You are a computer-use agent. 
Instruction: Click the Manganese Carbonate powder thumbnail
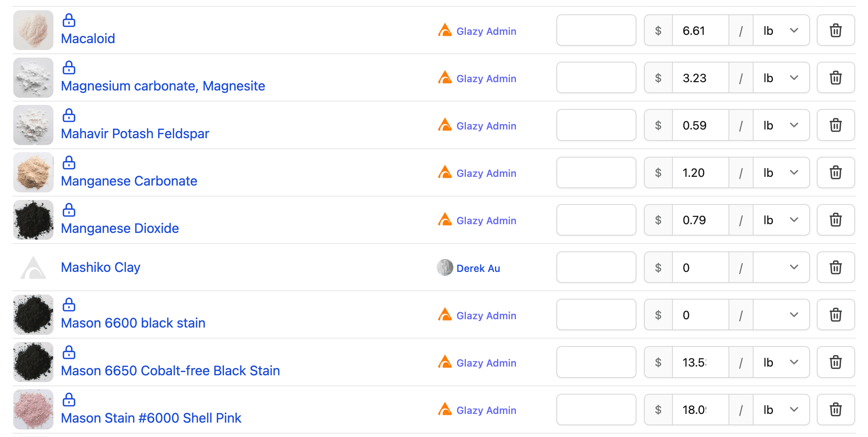coord(33,172)
